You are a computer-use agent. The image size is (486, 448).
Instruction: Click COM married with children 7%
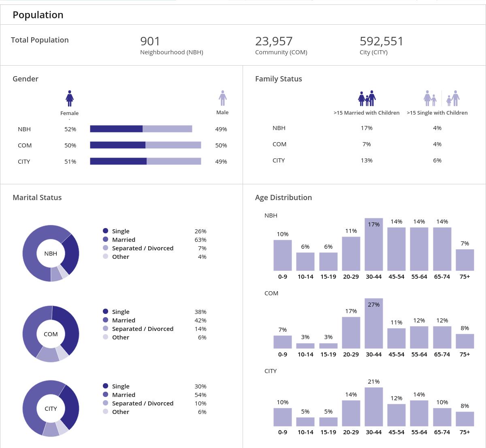tap(367, 144)
